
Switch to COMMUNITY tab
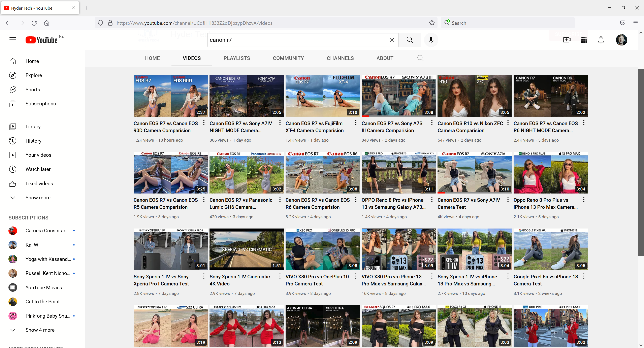pos(288,58)
